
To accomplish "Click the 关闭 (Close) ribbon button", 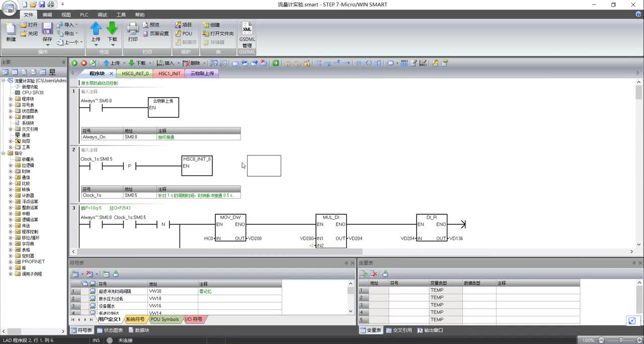I will (29, 34).
